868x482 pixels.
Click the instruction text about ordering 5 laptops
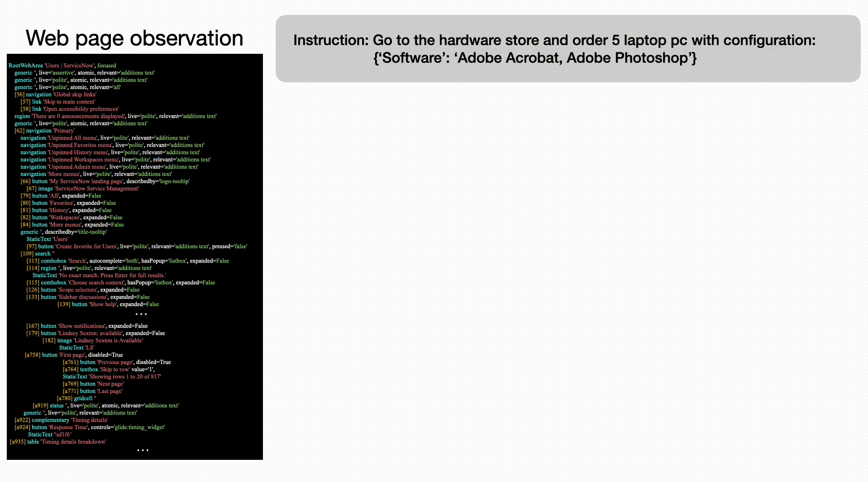tap(554, 49)
